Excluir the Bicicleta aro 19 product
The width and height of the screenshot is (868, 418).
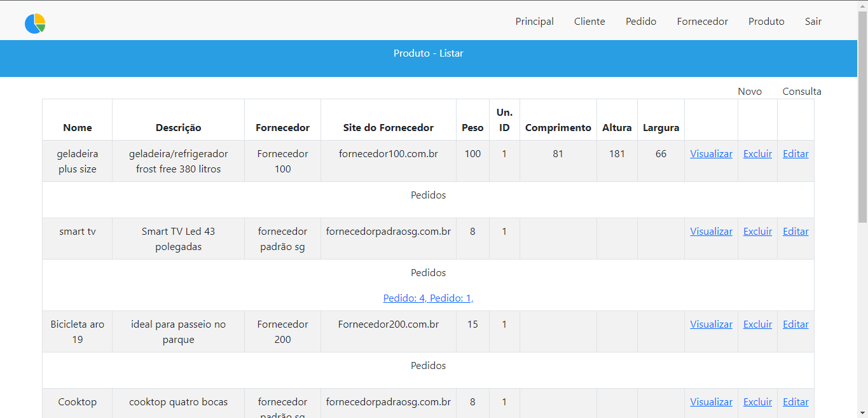tap(757, 324)
